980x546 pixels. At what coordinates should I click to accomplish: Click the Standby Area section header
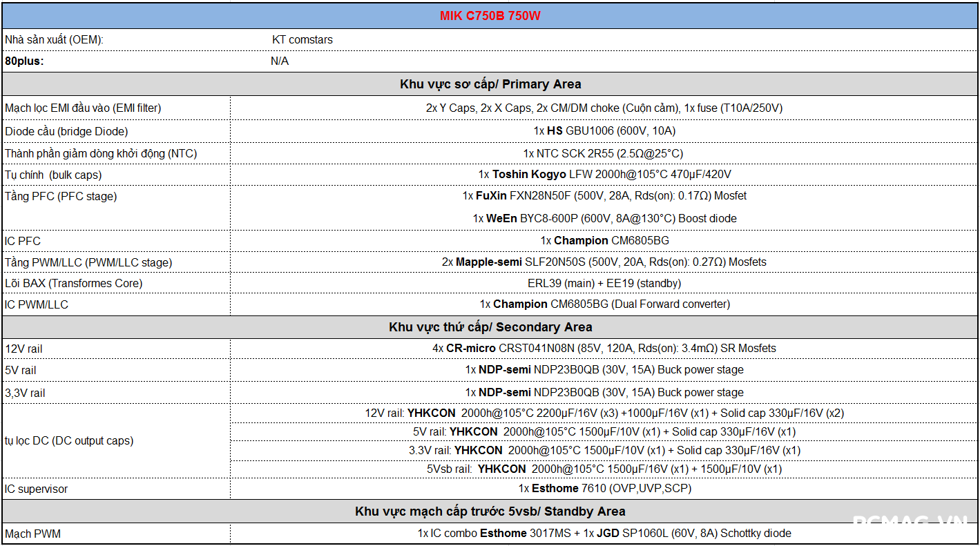490,511
